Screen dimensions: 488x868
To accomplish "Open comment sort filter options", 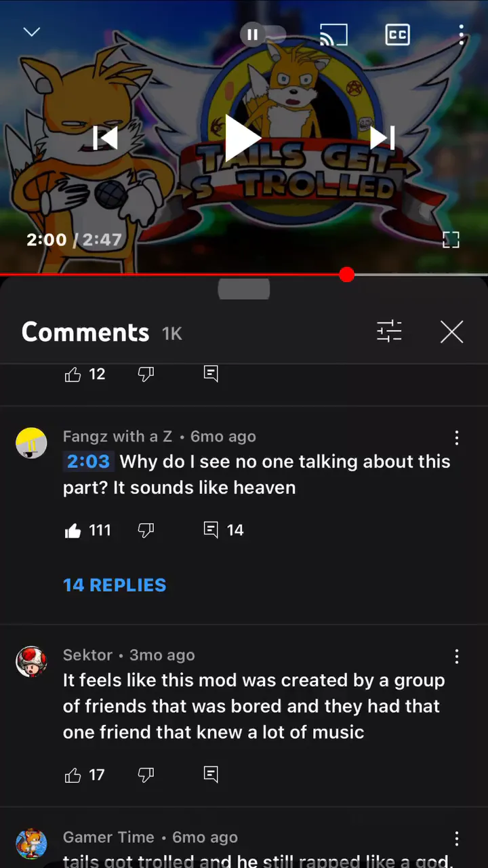I will tap(389, 332).
